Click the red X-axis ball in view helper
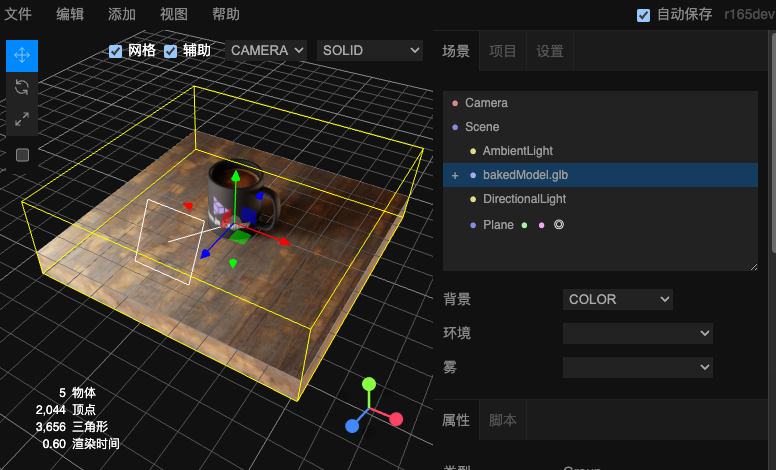Image resolution: width=776 pixels, height=470 pixels. (x=396, y=418)
